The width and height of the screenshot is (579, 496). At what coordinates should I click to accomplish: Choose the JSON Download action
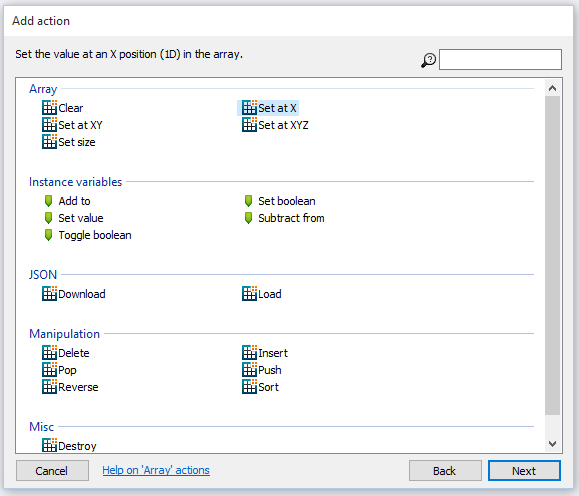click(74, 294)
